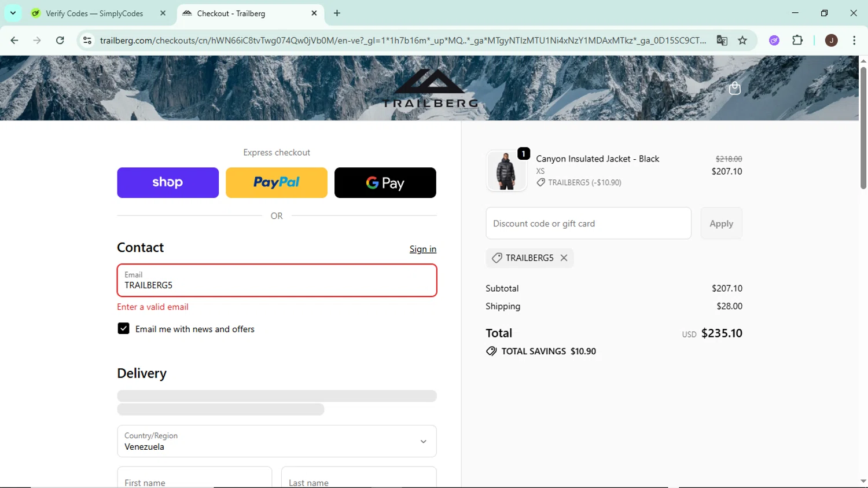Open Chrome three-dot menu
Image resolution: width=868 pixels, height=488 pixels.
[854, 41]
